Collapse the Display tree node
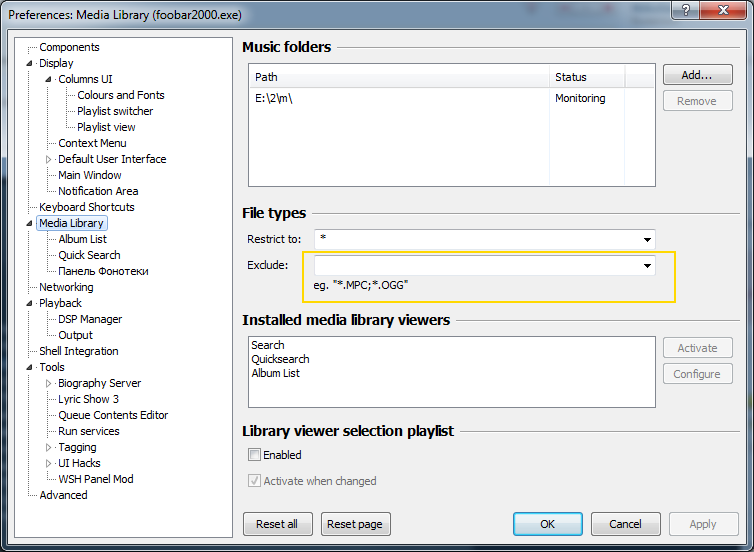The image size is (754, 552). click(30, 63)
